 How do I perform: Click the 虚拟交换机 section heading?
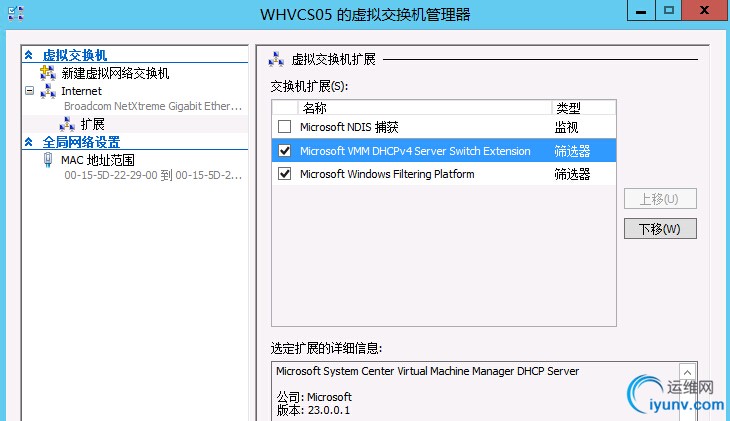[x=75, y=55]
